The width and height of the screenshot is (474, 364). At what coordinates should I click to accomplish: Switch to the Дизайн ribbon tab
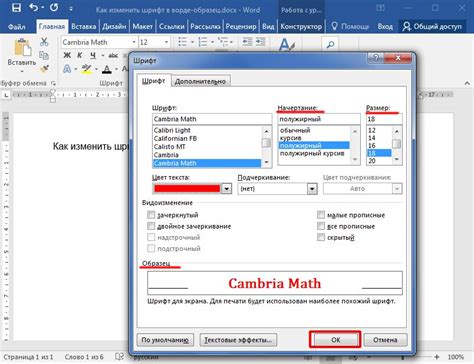(114, 26)
